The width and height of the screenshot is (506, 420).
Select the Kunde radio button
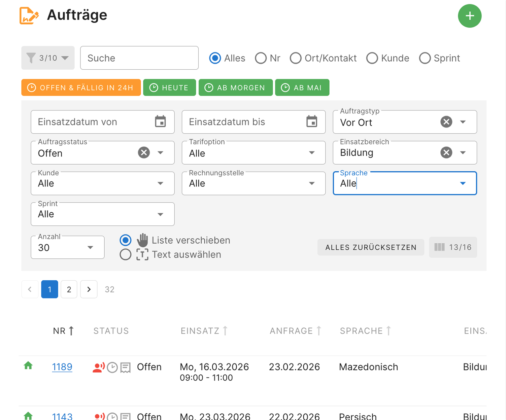[372, 58]
